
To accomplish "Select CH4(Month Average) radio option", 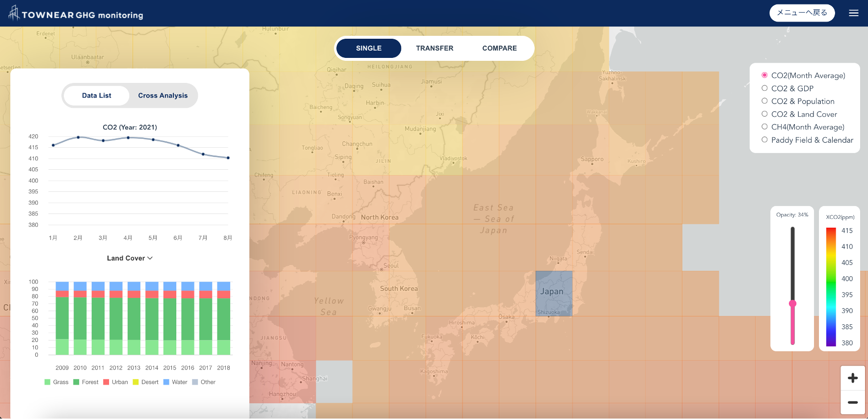I will point(764,127).
